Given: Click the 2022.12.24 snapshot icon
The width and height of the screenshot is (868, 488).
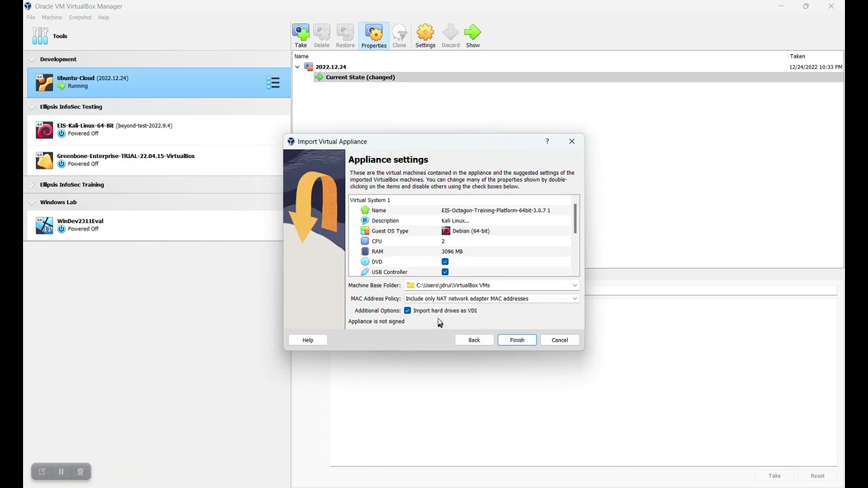Looking at the screenshot, I should pyautogui.click(x=309, y=66).
